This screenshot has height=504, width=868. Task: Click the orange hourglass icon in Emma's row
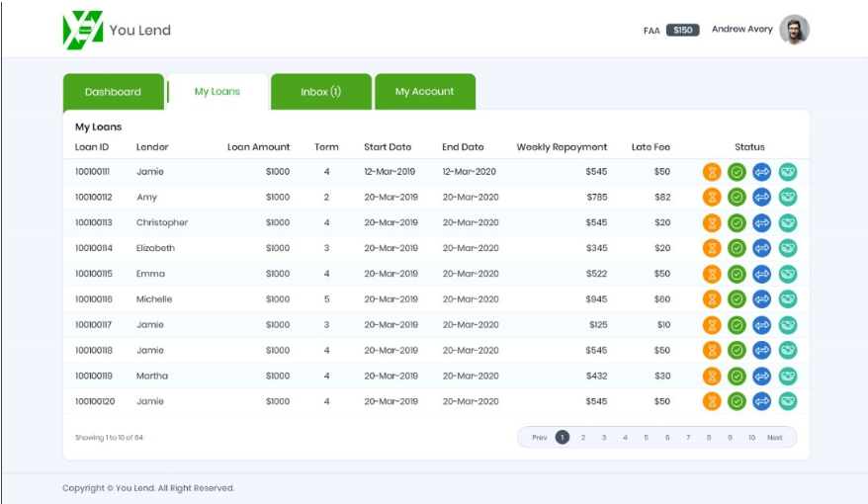coord(712,274)
